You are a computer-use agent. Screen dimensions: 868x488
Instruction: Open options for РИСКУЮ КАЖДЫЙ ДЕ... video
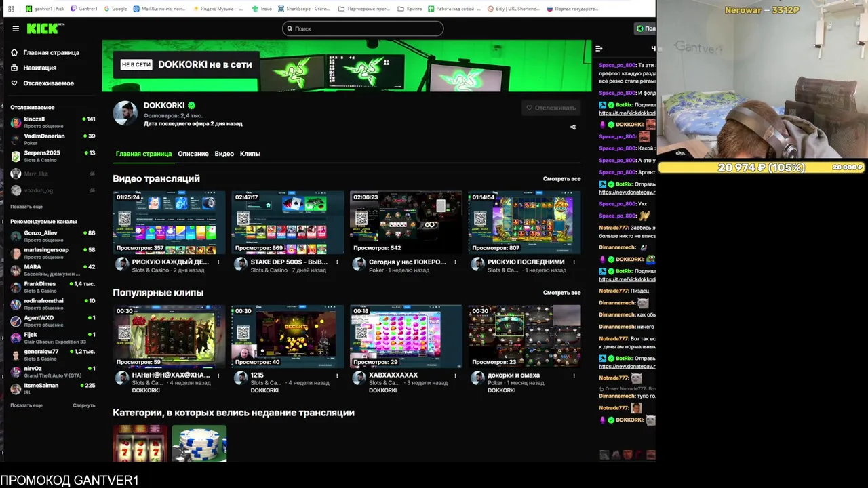tap(218, 262)
